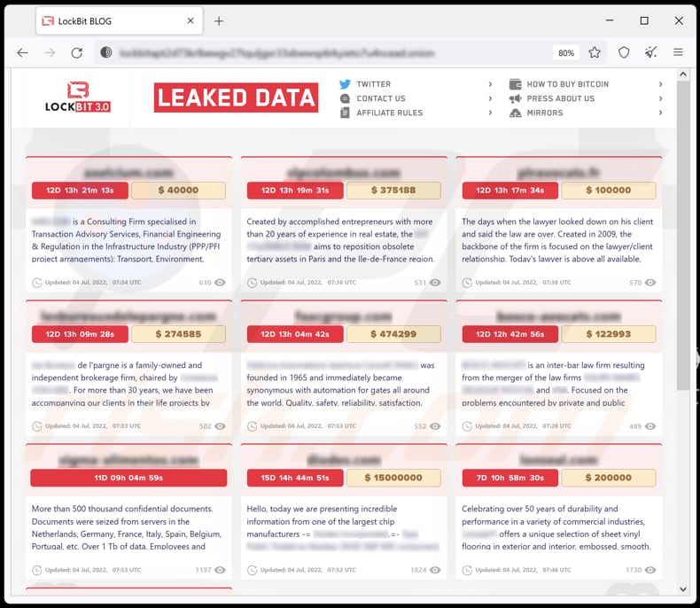Open the AFFILIATE RULES menu link
This screenshot has width=700, height=608.
(x=389, y=113)
